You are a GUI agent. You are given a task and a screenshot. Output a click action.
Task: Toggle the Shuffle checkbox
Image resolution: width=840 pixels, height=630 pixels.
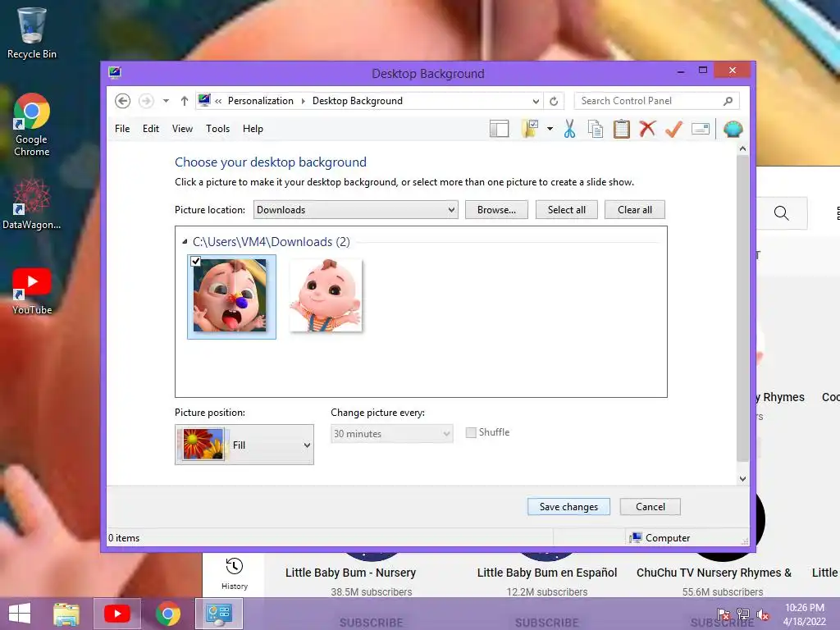coord(471,433)
